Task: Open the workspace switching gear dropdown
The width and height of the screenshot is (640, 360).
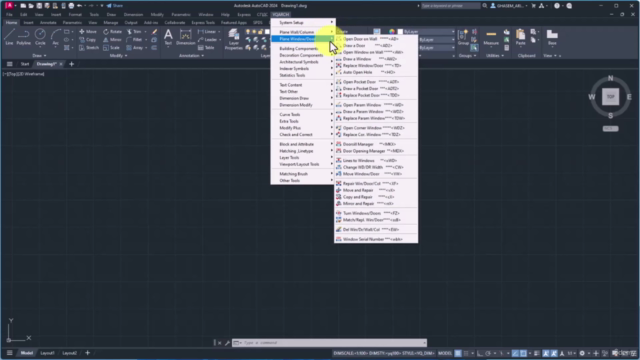Action: tap(588, 353)
